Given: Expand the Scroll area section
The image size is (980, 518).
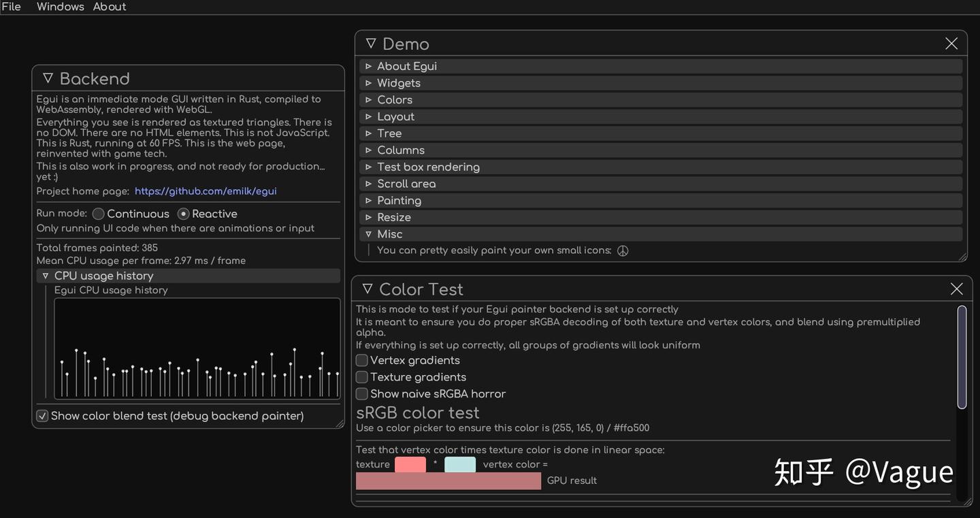Looking at the screenshot, I should coord(660,184).
